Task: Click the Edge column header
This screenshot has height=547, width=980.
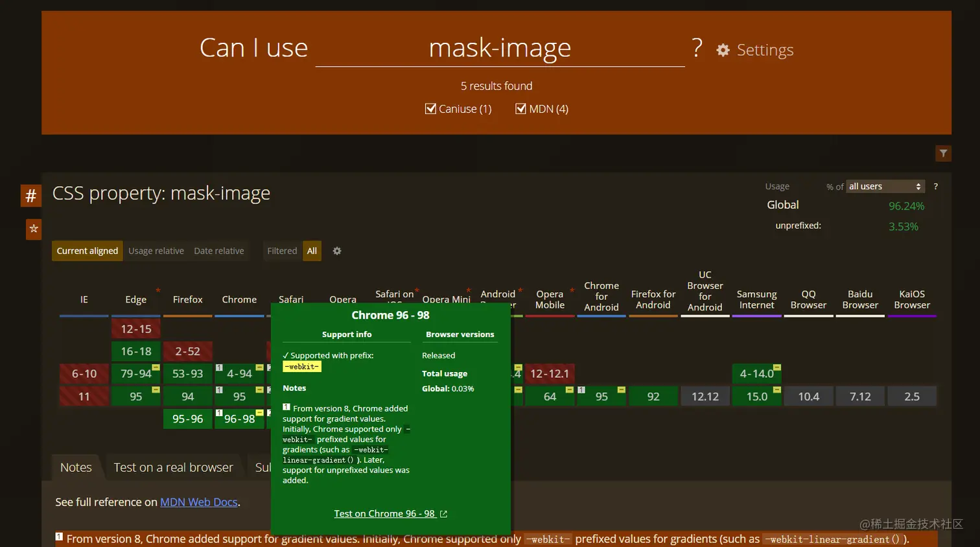Action: pos(136,299)
